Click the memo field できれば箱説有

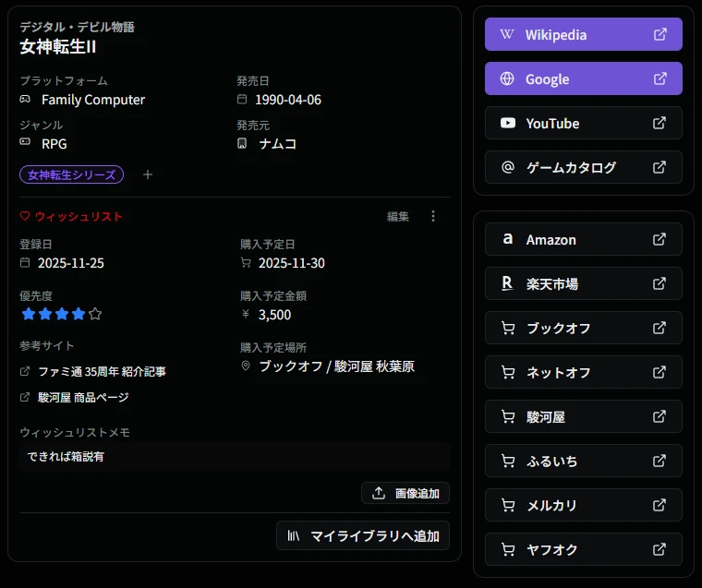pyautogui.click(x=234, y=456)
